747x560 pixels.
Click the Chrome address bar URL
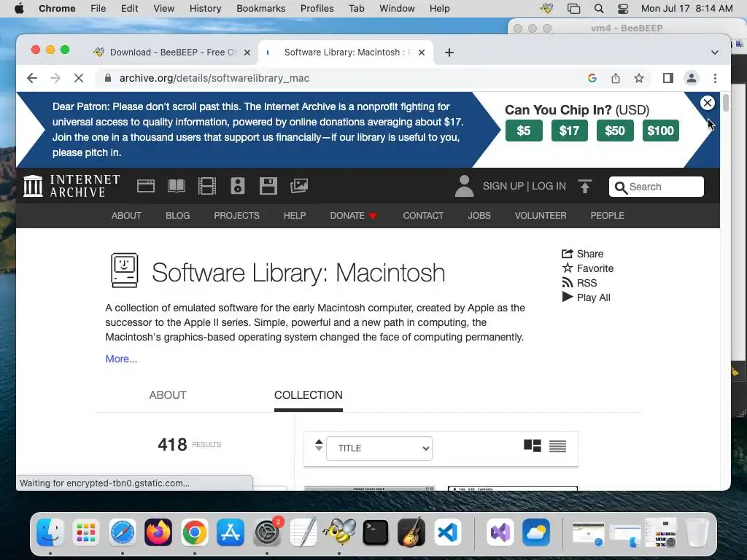[214, 78]
